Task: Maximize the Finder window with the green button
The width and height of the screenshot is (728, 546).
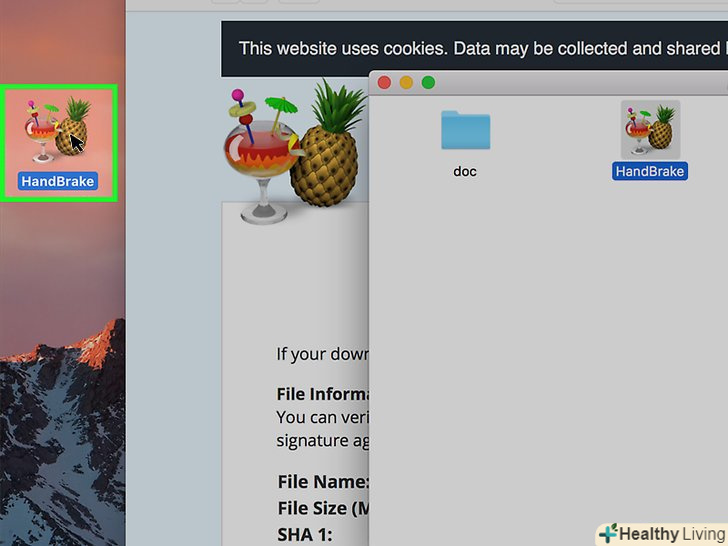Action: (428, 83)
